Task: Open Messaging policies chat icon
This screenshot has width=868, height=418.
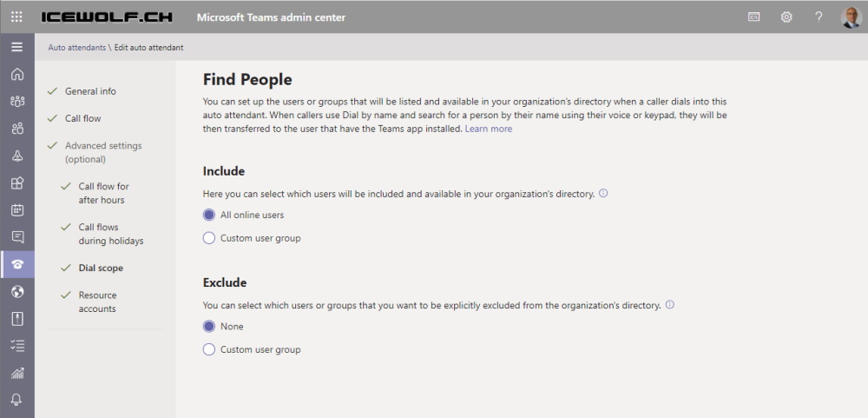Action: pyautogui.click(x=17, y=237)
